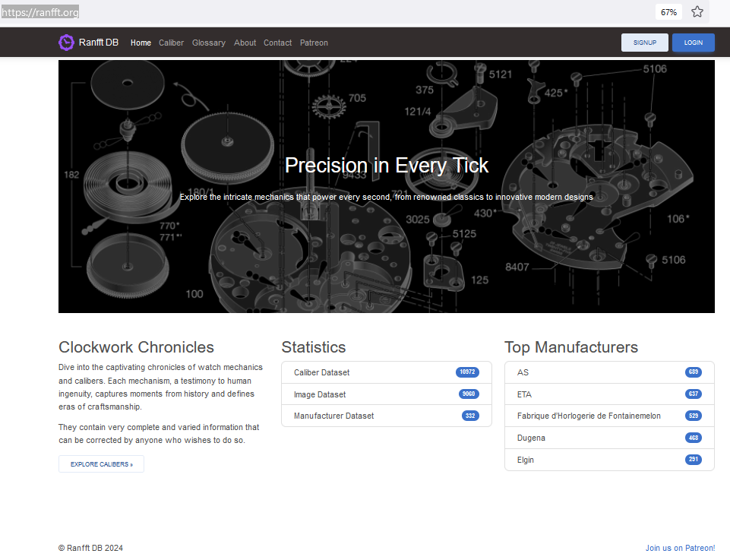The width and height of the screenshot is (730, 560).
Task: Open the Image Dataset row
Action: pos(387,394)
